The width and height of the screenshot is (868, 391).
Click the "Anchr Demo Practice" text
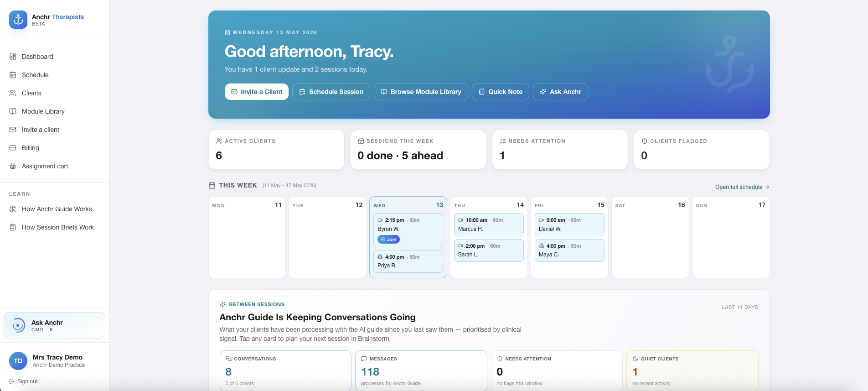pyautogui.click(x=59, y=365)
